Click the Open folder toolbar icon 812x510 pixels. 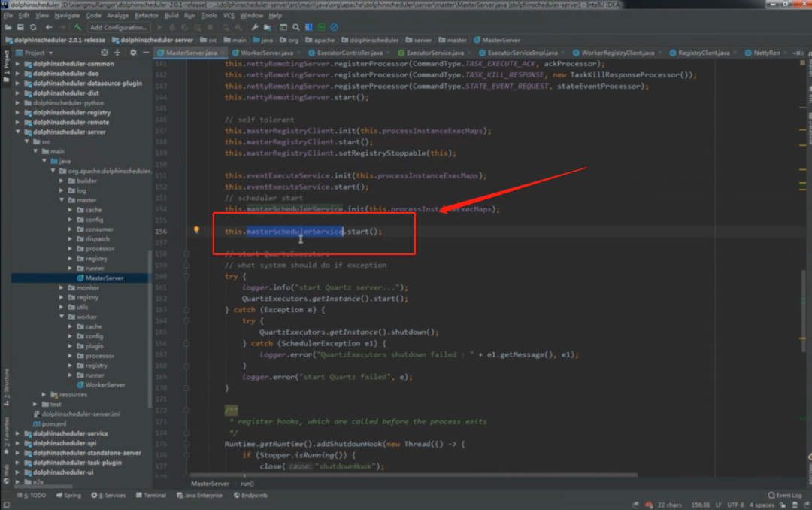point(8,28)
